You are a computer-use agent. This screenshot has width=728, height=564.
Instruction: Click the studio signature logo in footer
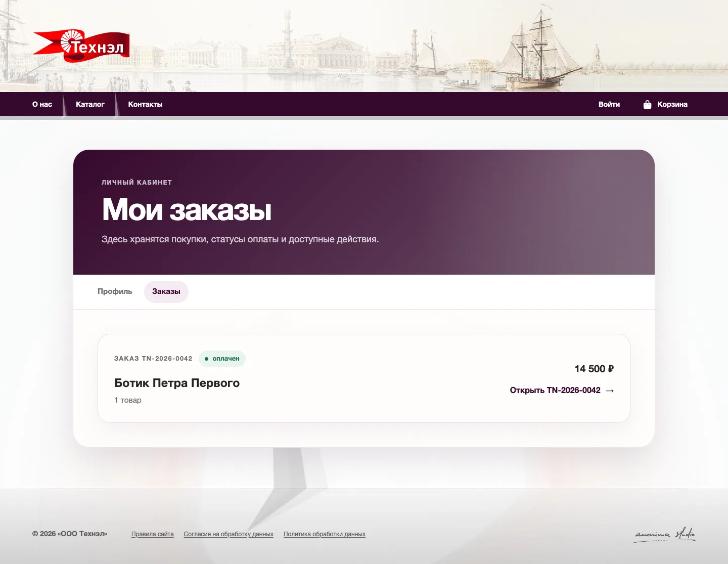pyautogui.click(x=665, y=534)
